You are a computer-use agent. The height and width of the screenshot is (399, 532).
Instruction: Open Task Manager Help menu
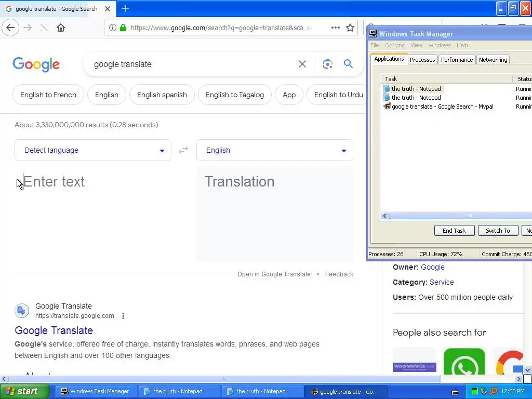click(x=462, y=45)
